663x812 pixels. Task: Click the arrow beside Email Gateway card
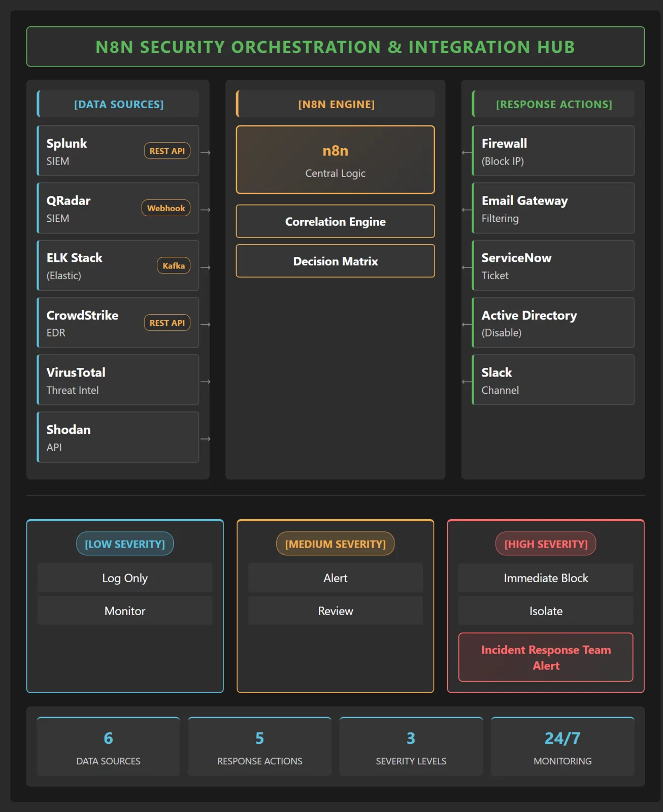click(x=467, y=210)
